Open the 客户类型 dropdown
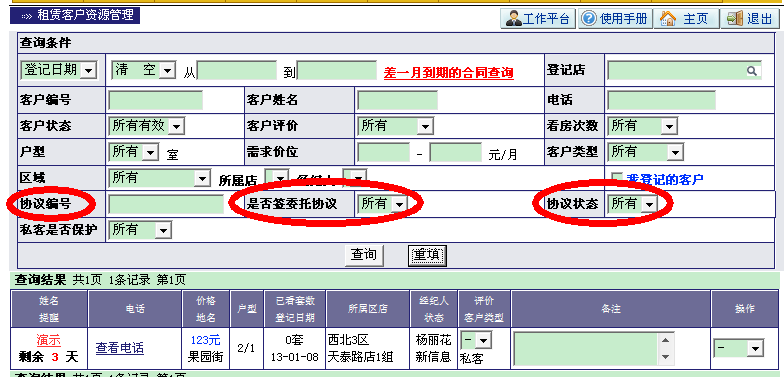The height and width of the screenshot is (377, 784). click(645, 152)
